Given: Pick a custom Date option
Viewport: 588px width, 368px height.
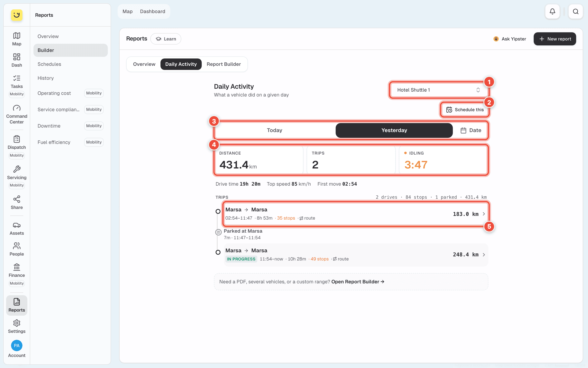Looking at the screenshot, I should (471, 130).
